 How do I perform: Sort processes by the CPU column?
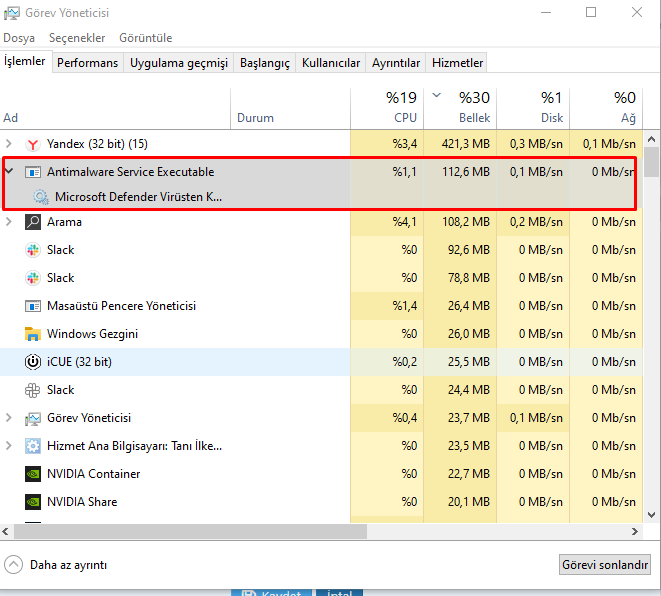tap(387, 108)
